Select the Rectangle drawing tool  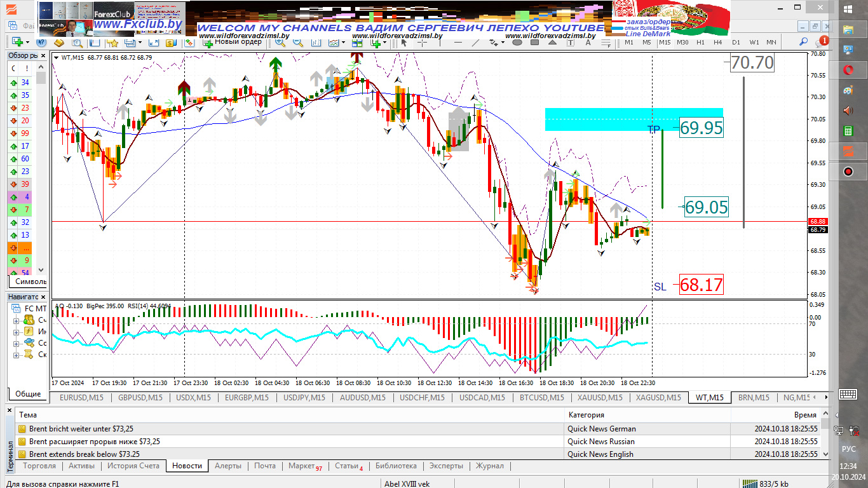535,43
